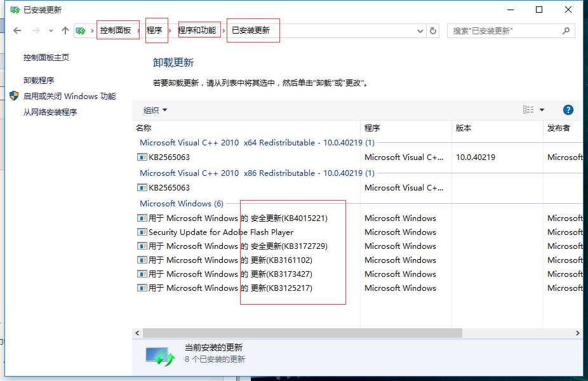The width and height of the screenshot is (588, 381).
Task: Click the update icon beside KB3172729
Action: coord(142,246)
